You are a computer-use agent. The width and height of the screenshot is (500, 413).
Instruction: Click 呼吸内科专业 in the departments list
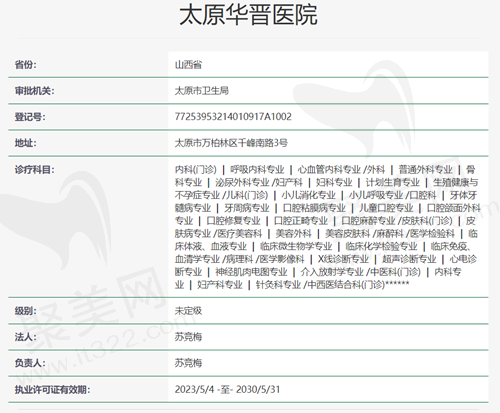(x=257, y=170)
